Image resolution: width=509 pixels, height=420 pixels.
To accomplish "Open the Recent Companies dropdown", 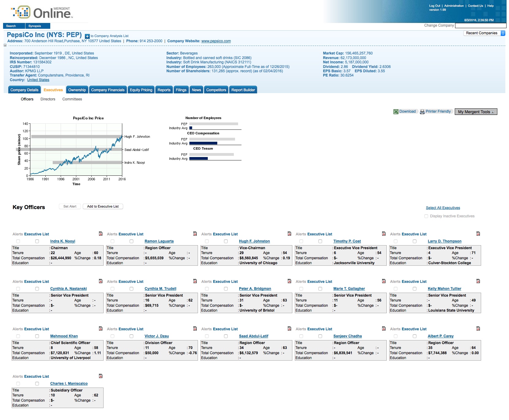I will (484, 33).
